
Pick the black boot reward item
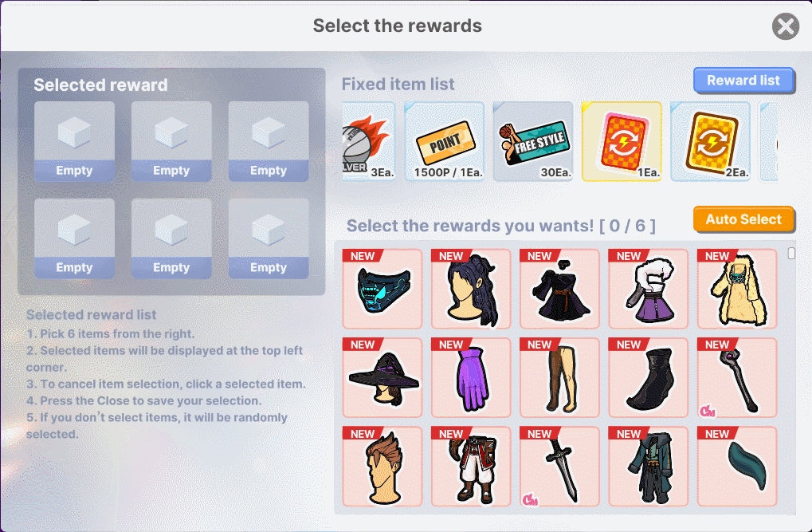[x=648, y=377]
